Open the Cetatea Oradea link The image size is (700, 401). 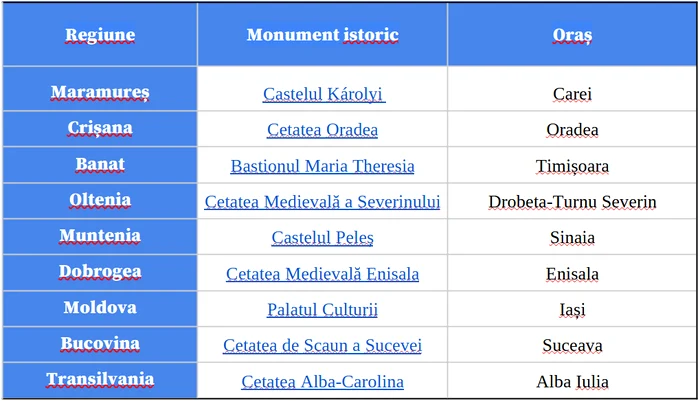322,130
